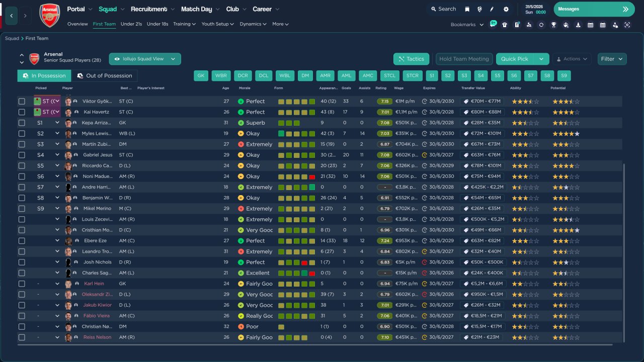Screen dimensions: 644x362
Task: Tick the checkbox for Kai Havertz
Action: pos(22,112)
